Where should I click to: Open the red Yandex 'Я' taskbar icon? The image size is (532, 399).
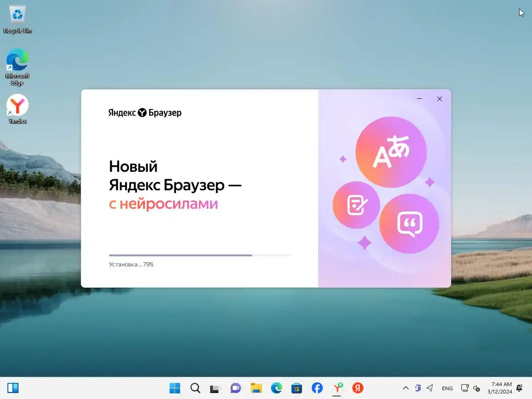[x=357, y=388]
